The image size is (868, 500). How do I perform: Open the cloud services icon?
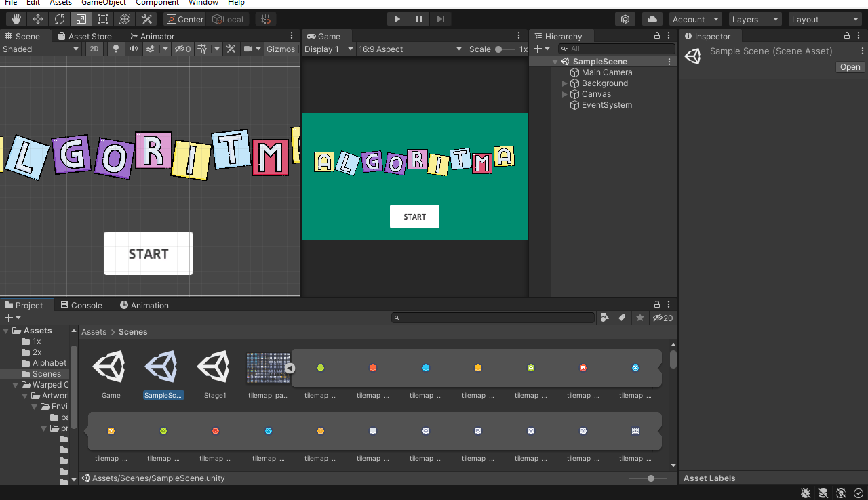pos(652,19)
